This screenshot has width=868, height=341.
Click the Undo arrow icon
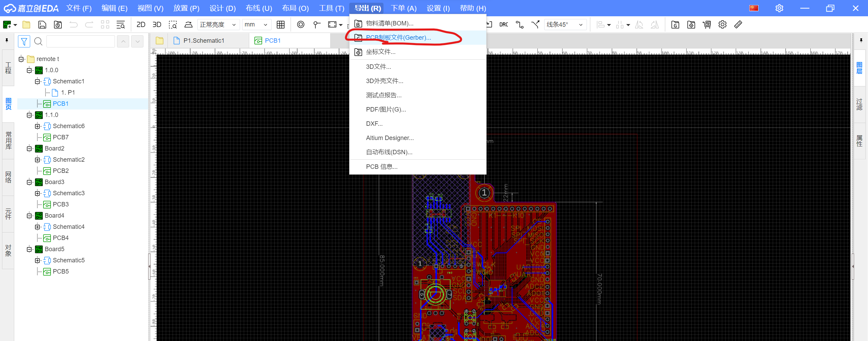coord(74,25)
